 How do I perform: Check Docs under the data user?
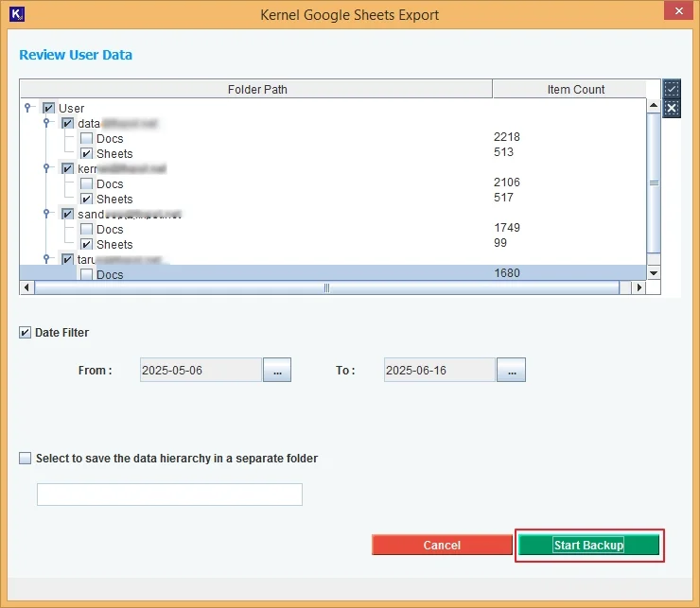click(87, 139)
